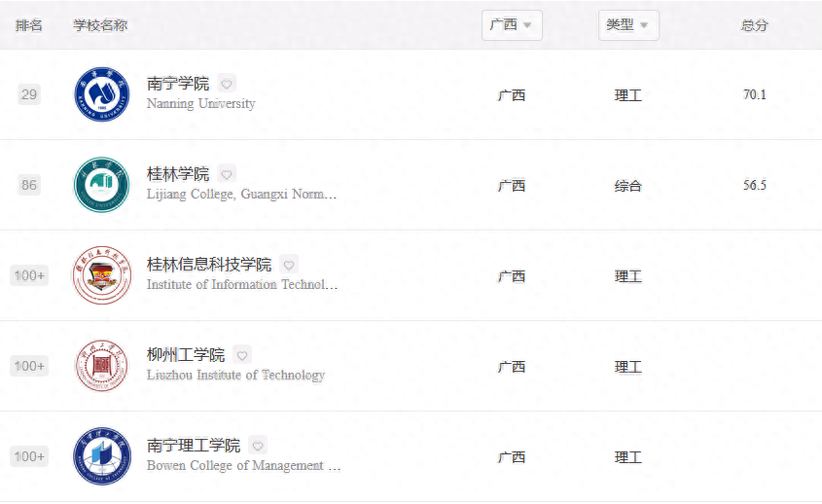Click the Institute of Information Technol… text
822x504 pixels.
pos(242,285)
